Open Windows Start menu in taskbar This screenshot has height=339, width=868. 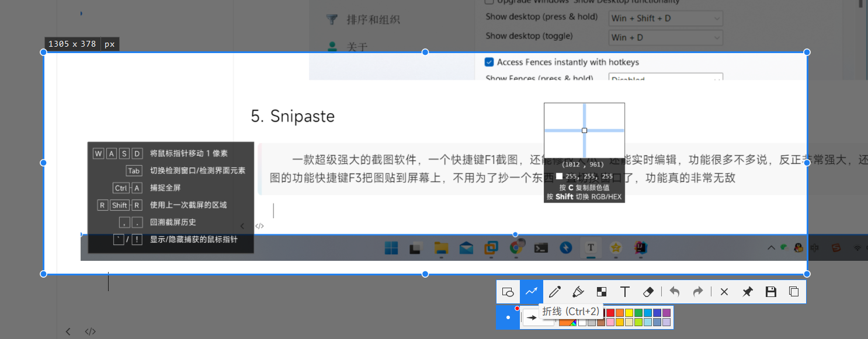pyautogui.click(x=391, y=248)
